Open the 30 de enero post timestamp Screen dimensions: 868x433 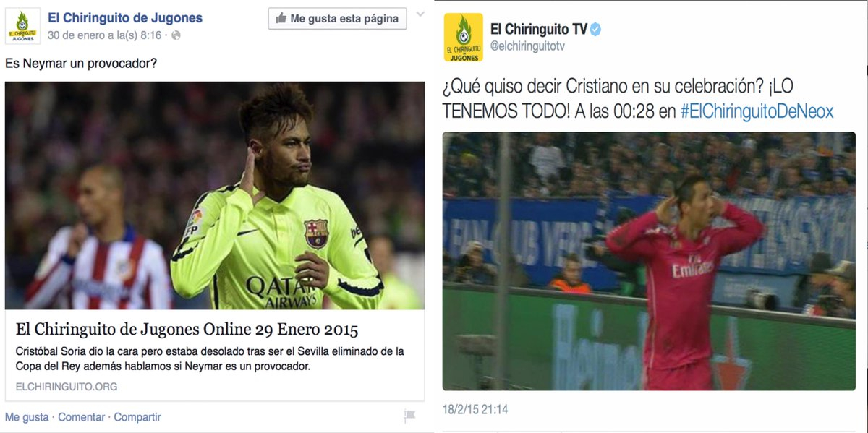(x=104, y=35)
